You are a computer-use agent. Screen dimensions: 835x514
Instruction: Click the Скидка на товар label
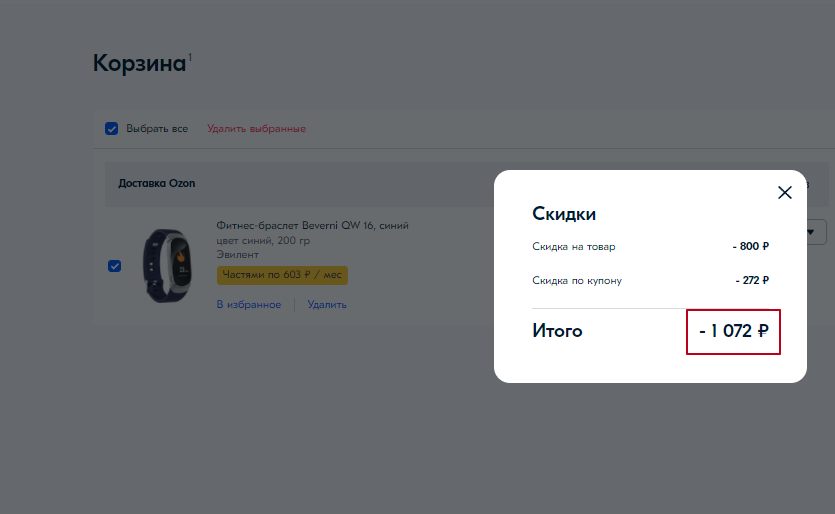click(574, 247)
